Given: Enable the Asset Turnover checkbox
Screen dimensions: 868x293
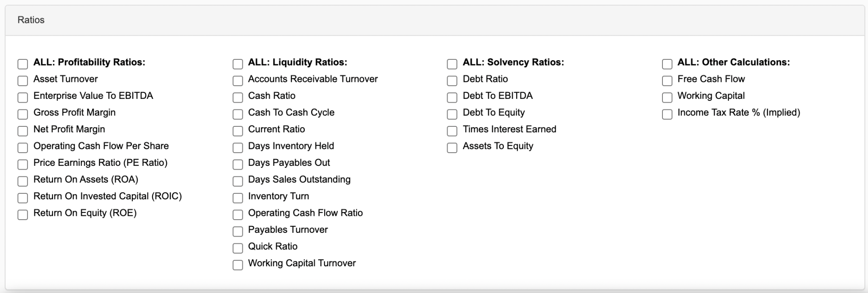Looking at the screenshot, I should 23,81.
